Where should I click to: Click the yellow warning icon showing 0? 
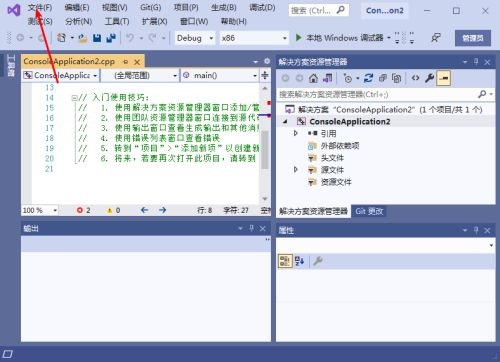(109, 210)
